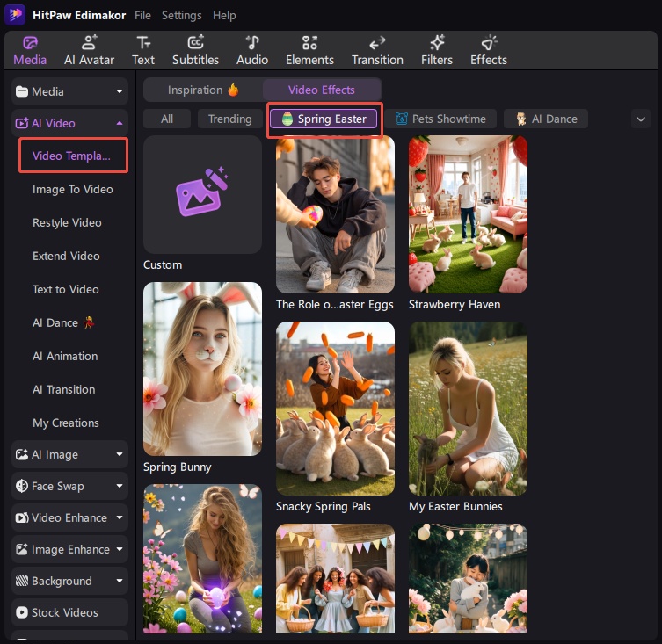Open the AI Avatar tool
Image resolution: width=662 pixels, height=644 pixels.
[x=89, y=50]
